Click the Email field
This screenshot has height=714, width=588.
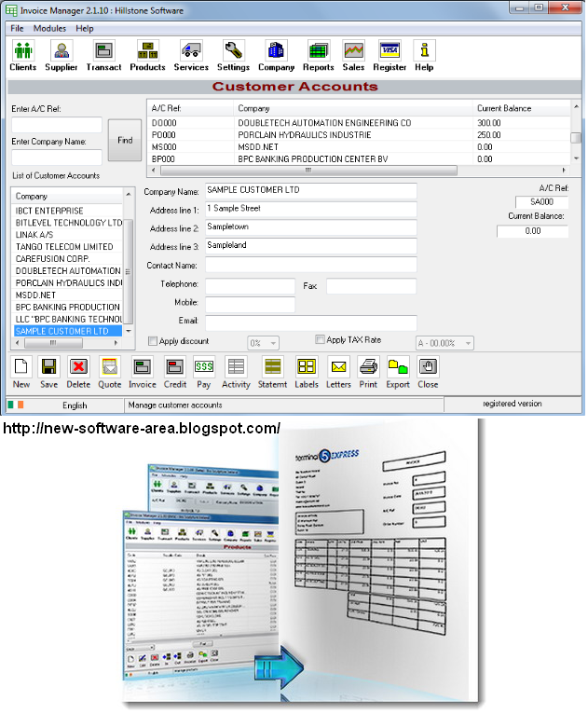tap(311, 323)
